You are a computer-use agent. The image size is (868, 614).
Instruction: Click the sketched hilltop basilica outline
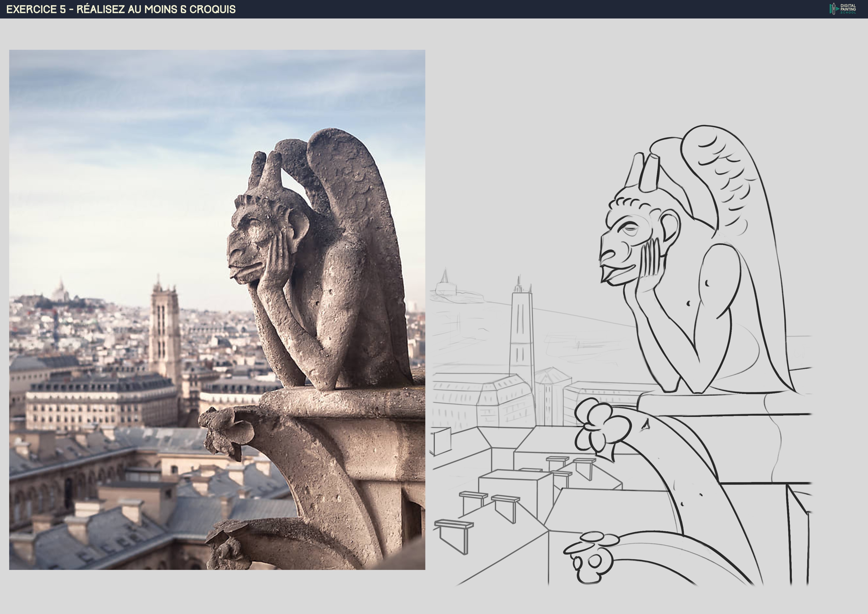point(445,284)
